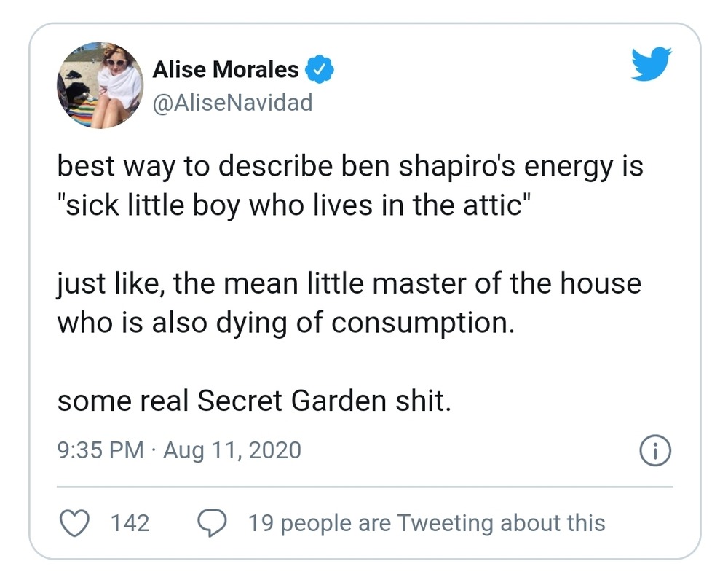Click the "just like, the mean little master" line
This screenshot has height=577, width=728.
click(349, 283)
